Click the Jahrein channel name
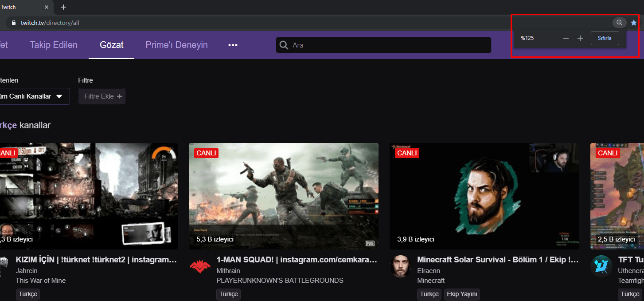This screenshot has height=301, width=644. 27,270
